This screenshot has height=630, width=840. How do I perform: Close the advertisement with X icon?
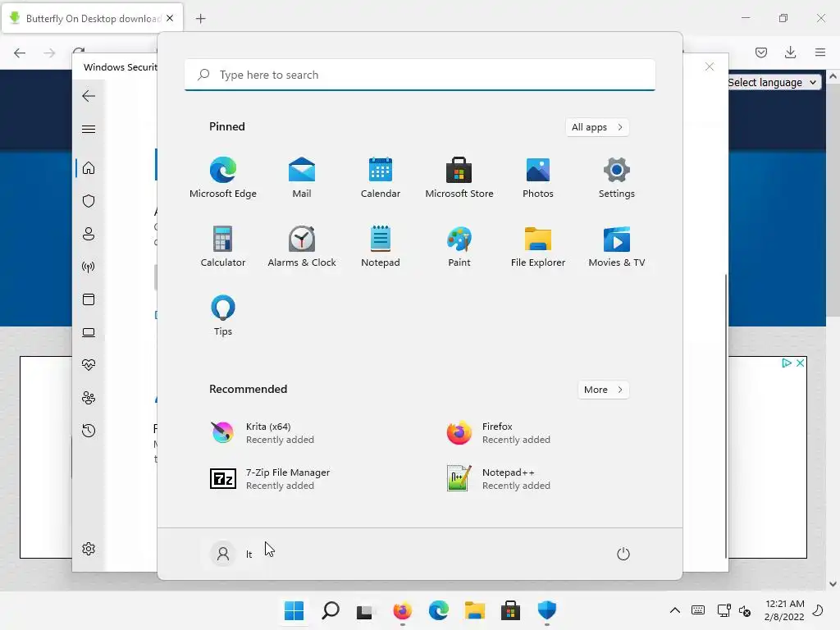pos(801,363)
